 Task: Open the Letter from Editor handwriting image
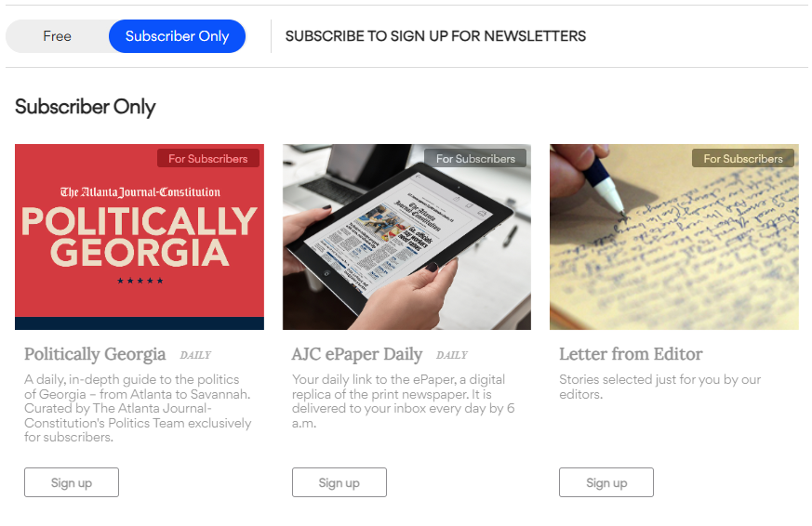tap(674, 237)
